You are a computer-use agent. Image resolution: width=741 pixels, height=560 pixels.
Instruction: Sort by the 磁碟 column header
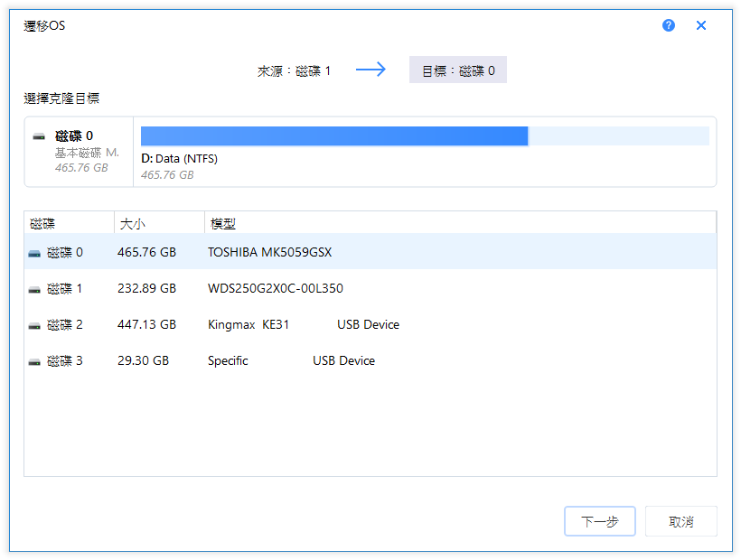click(x=69, y=222)
